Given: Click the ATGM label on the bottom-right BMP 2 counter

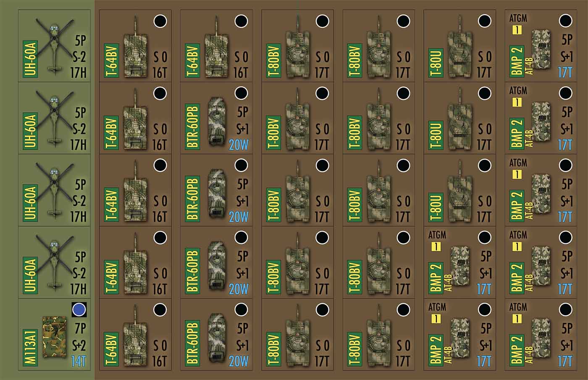Looking at the screenshot, I should [x=518, y=307].
